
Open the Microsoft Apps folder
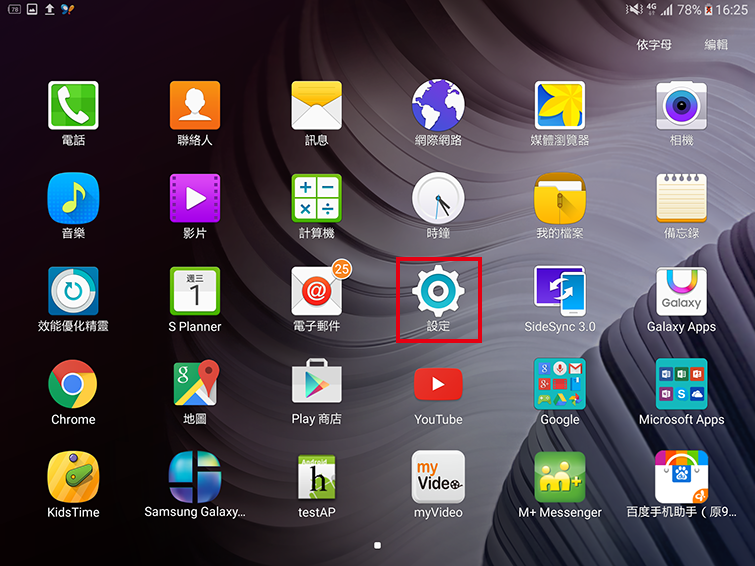point(681,384)
